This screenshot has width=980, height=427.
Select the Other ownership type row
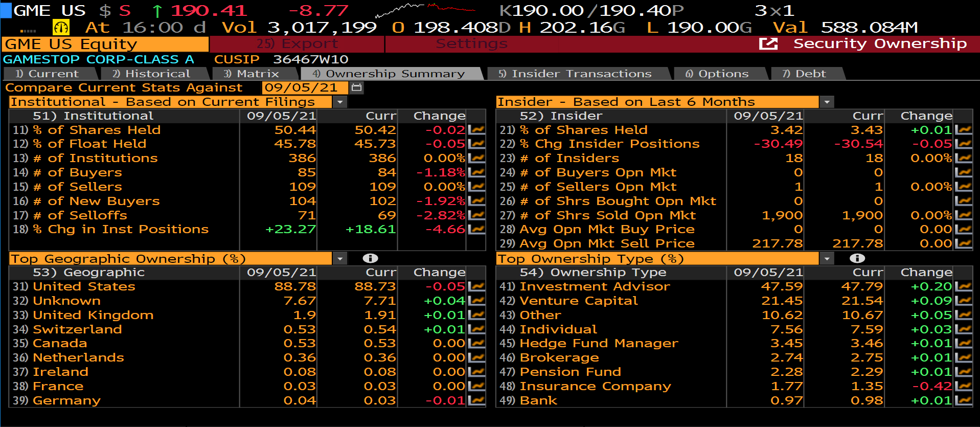coord(540,315)
